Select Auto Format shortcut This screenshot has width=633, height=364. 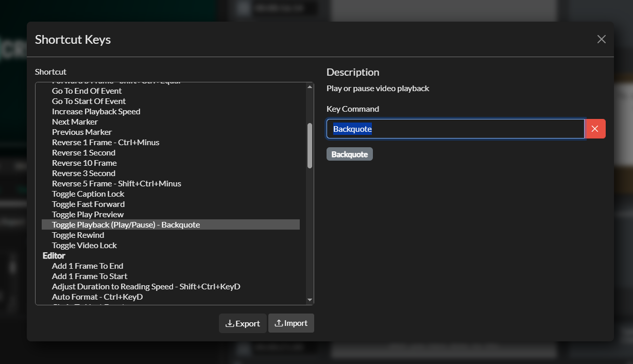tap(170, 297)
